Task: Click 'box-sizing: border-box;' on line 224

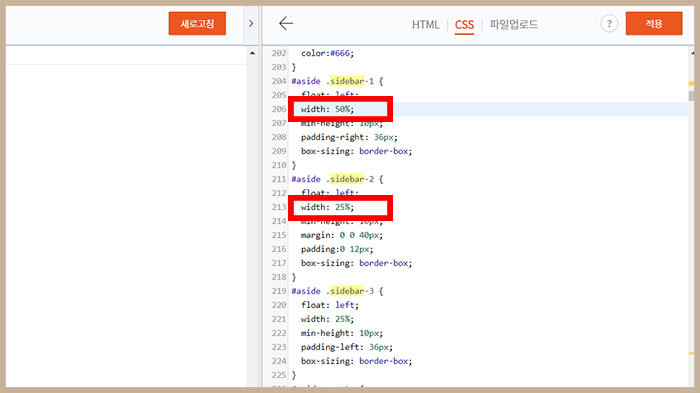Action: [x=356, y=361]
